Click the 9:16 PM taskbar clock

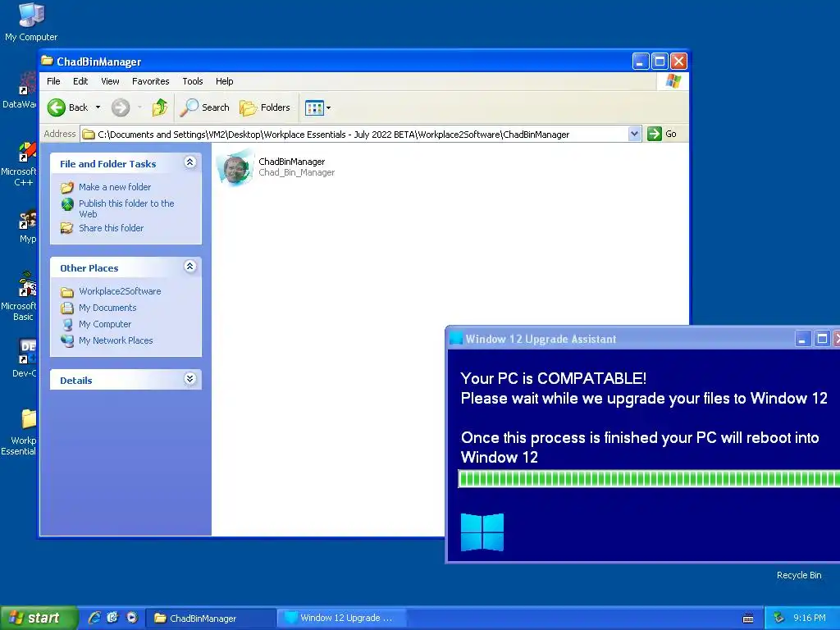[x=810, y=619]
